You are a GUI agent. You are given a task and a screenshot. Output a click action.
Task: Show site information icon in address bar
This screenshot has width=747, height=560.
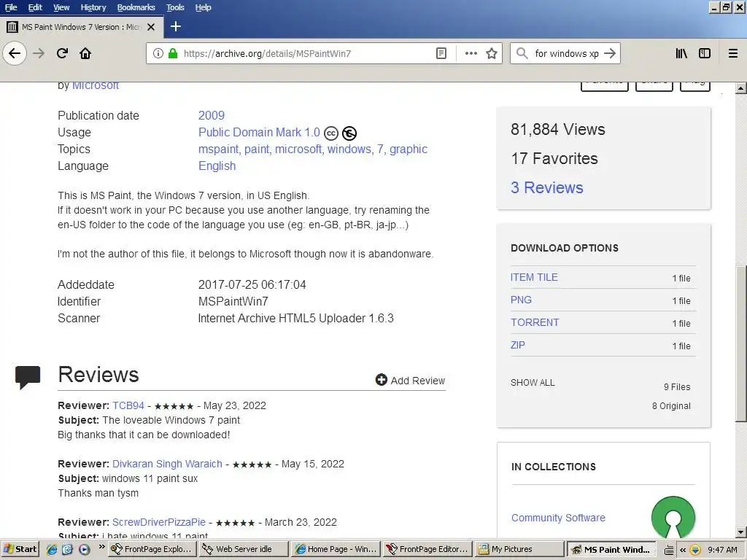[158, 53]
